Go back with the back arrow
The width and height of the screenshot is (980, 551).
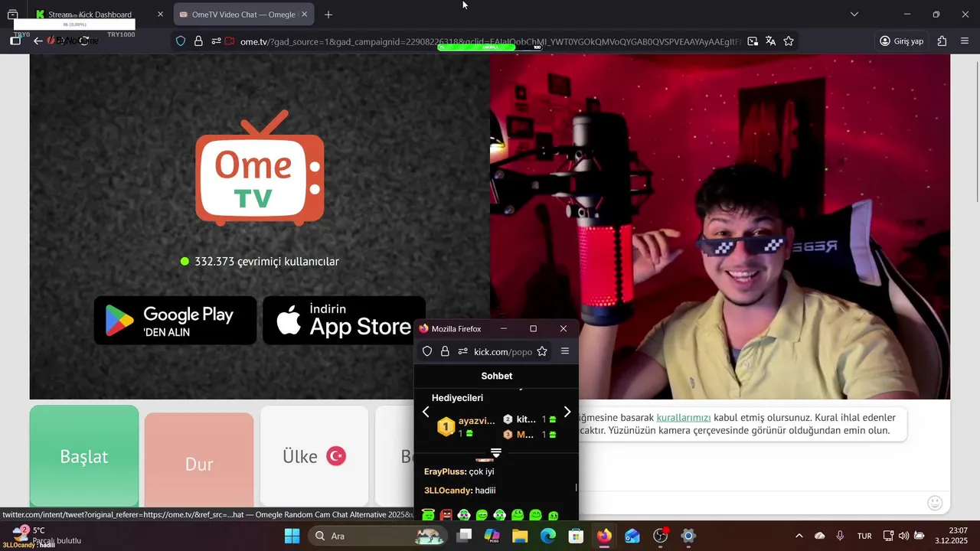[x=38, y=41]
